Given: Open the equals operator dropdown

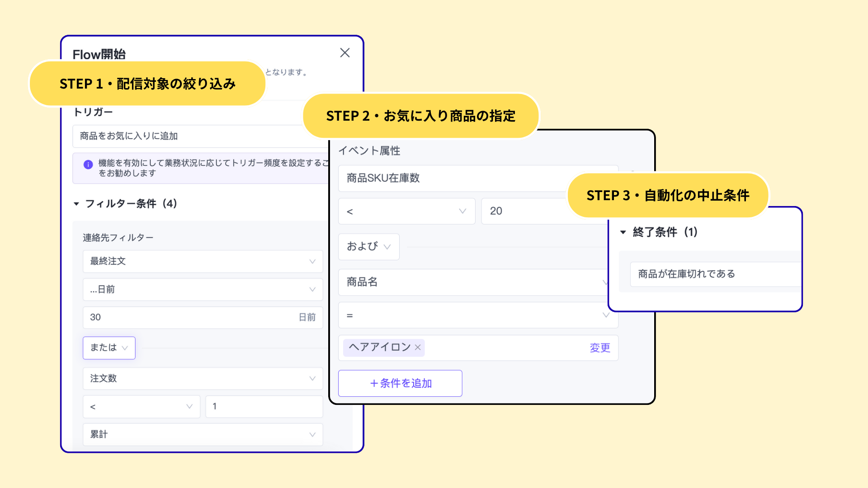Looking at the screenshot, I should (477, 315).
